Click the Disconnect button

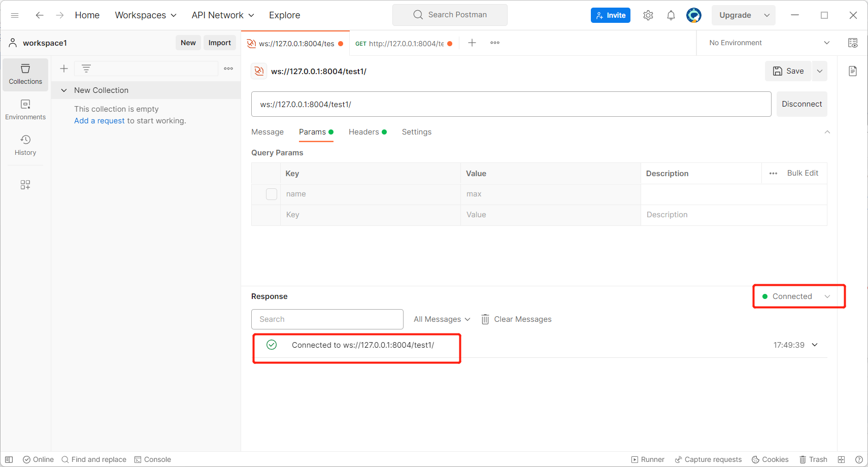point(802,104)
